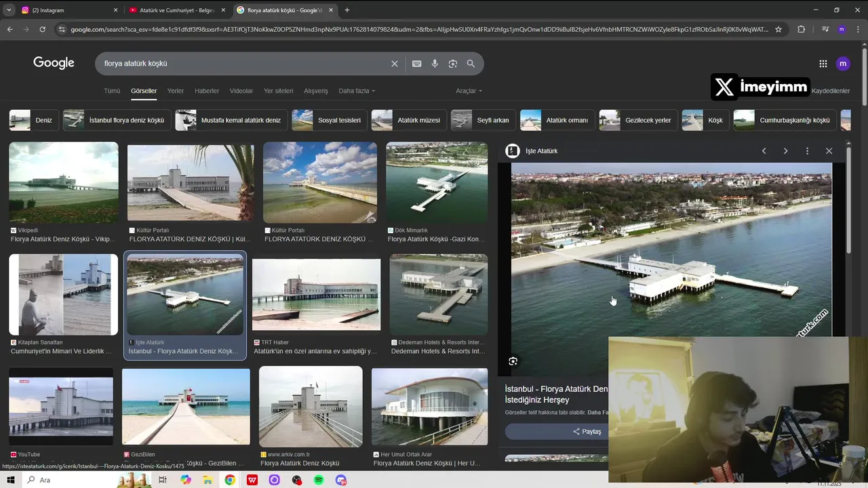Expand the Araçlar tools dropdown
The height and width of the screenshot is (488, 868).
(469, 91)
